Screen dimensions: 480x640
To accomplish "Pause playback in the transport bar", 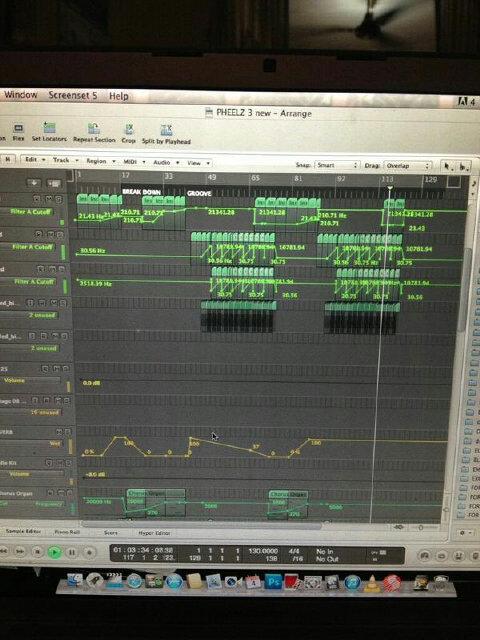I will click(71, 552).
